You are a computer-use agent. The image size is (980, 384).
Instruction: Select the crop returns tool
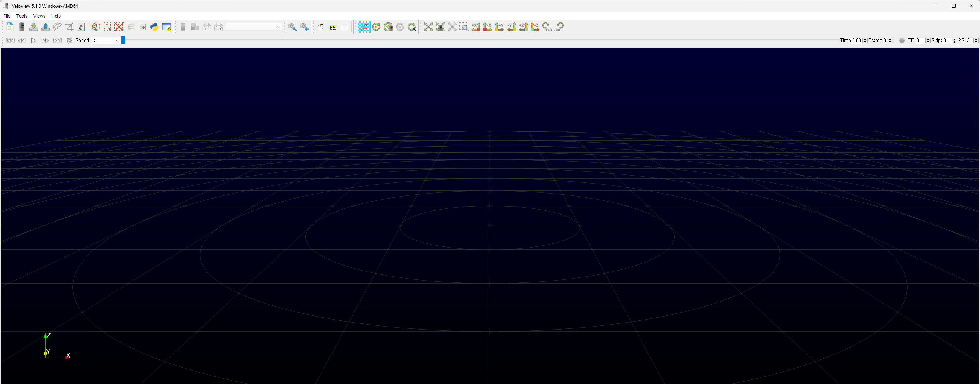point(69,27)
